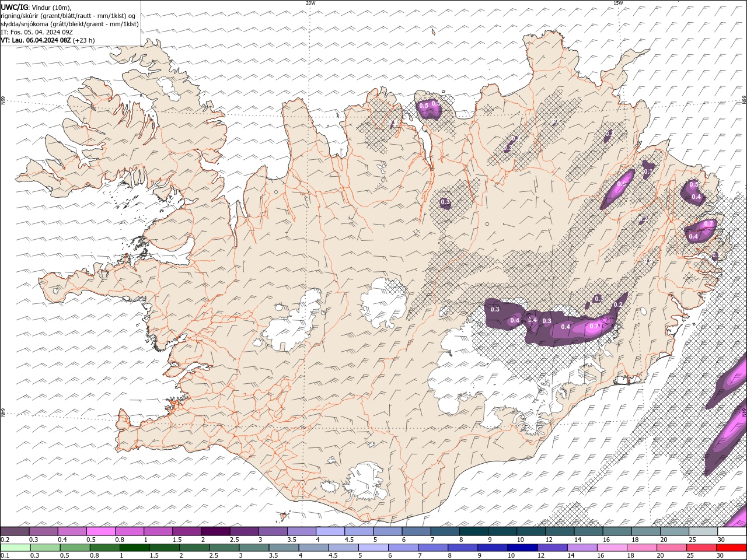The image size is (747, 560).
Task: Click the lower legend swatch labeled 8
Action: 462,548
